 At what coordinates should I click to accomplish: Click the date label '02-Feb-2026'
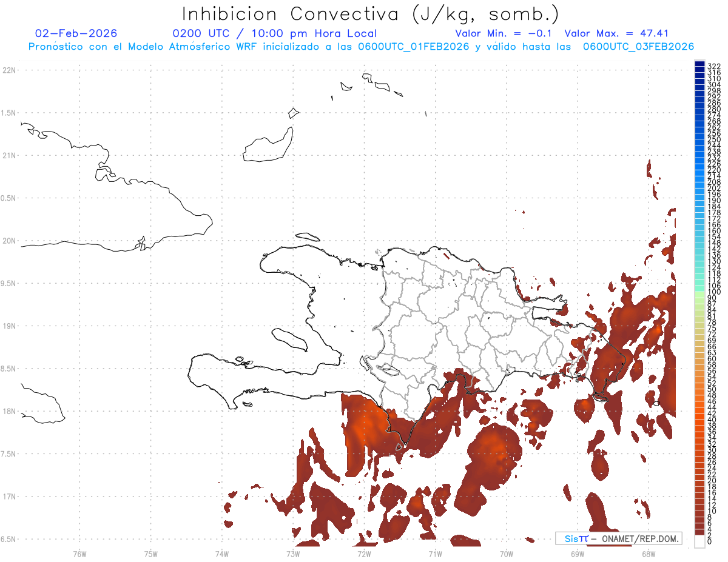pos(76,33)
